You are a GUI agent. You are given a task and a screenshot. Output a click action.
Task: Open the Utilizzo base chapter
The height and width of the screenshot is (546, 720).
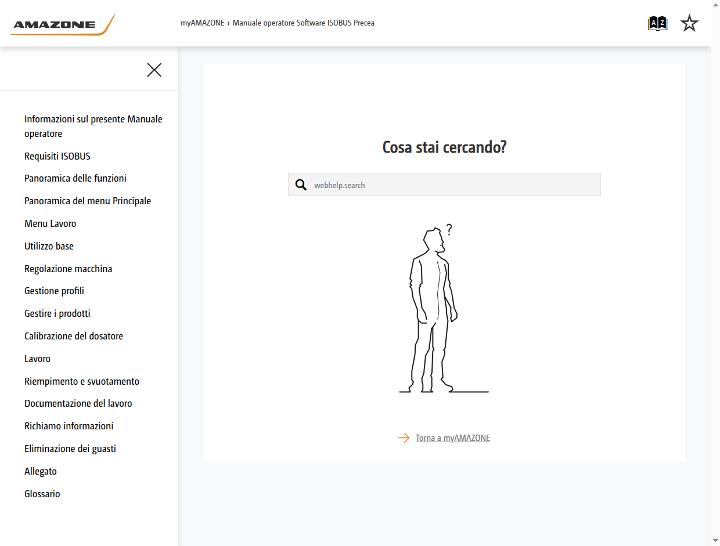click(49, 246)
